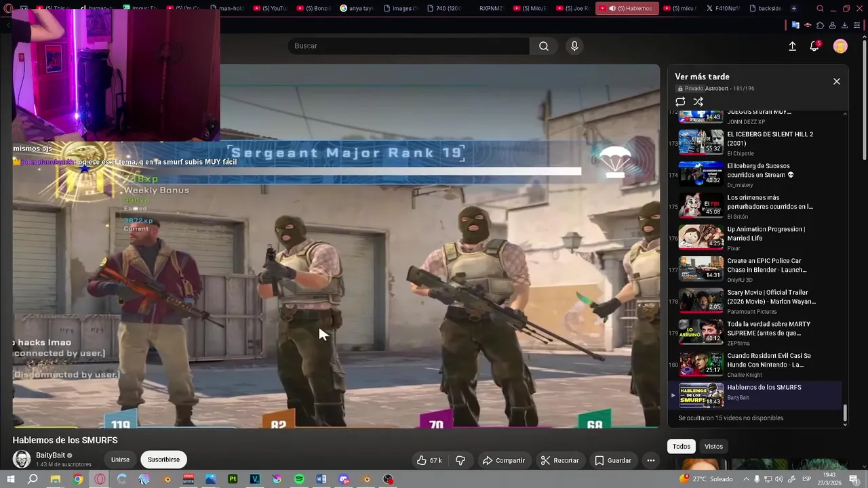Like the video with 67 k likes
The width and height of the screenshot is (868, 488).
tap(429, 460)
